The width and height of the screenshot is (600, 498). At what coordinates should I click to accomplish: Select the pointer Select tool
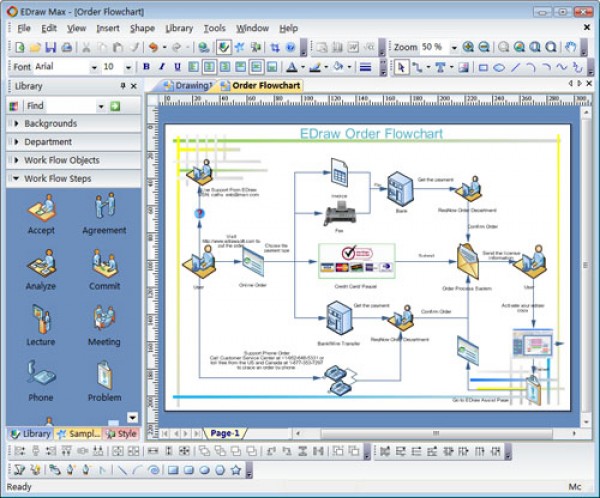401,67
